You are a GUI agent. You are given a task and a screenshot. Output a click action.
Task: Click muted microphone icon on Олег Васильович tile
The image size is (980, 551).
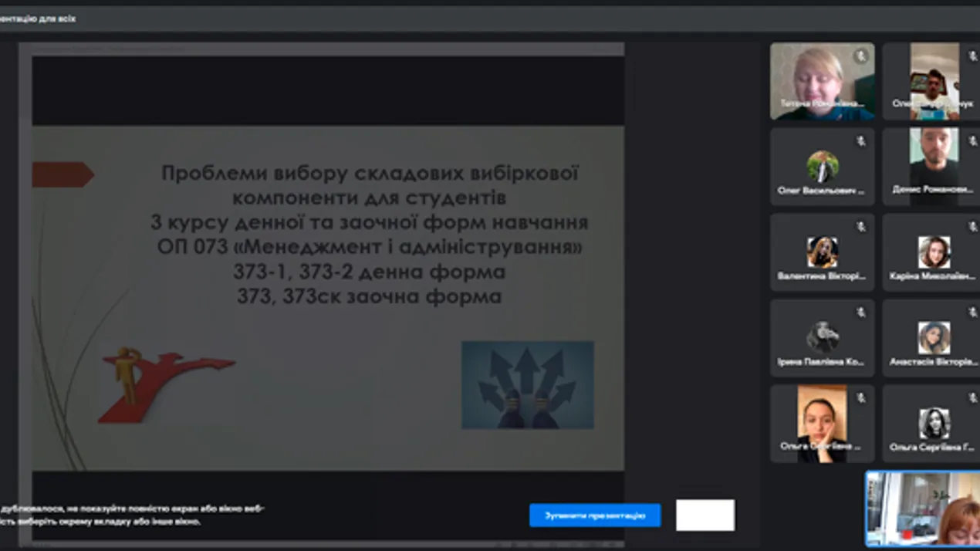[x=860, y=141]
